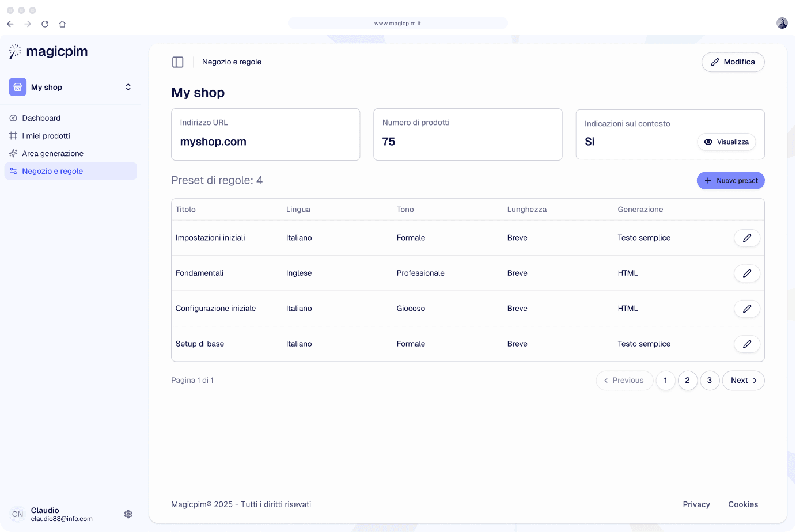Viewport: 796px width, 532px height.
Task: Click the browser reload icon
Action: pyautogui.click(x=45, y=24)
